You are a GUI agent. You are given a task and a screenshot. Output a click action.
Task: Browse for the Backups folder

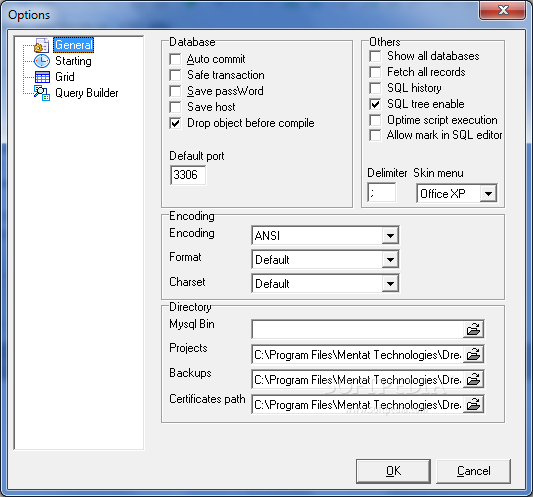pos(473,379)
